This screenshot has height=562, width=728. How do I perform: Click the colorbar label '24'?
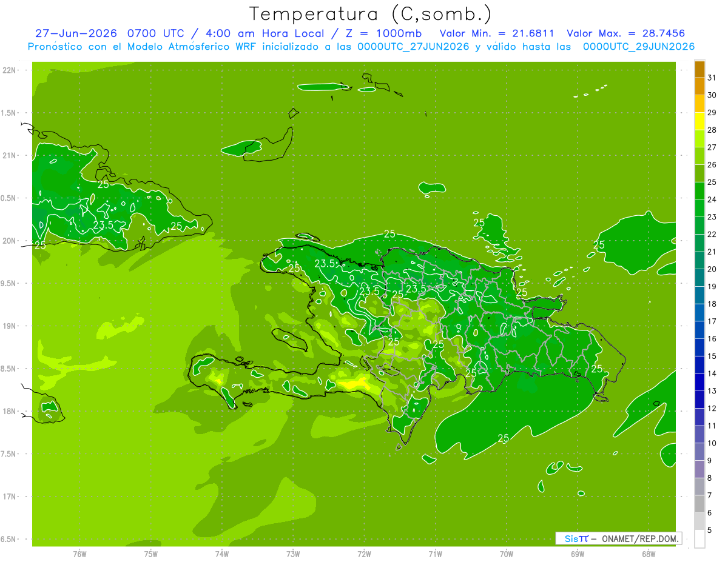[x=712, y=199]
